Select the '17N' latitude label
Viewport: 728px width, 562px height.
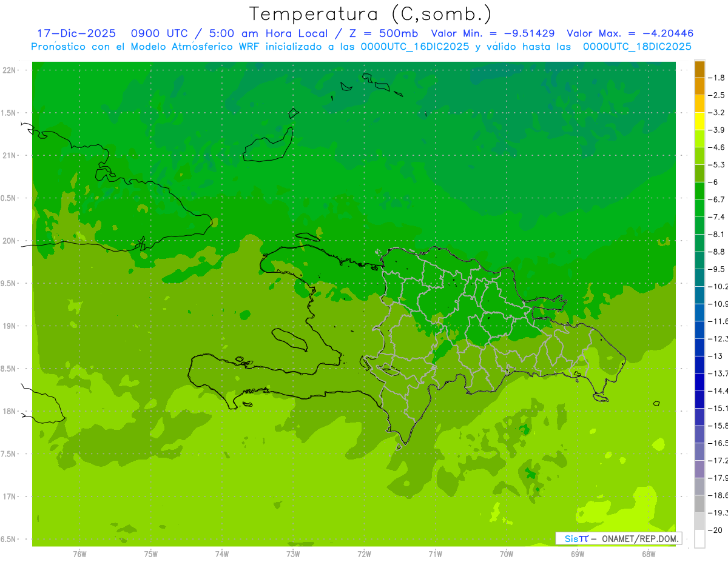9,497
